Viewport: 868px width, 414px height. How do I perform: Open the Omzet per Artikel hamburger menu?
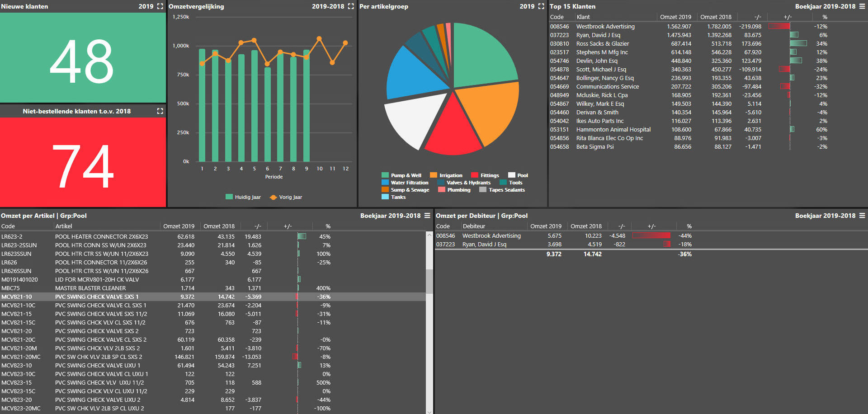pyautogui.click(x=427, y=216)
